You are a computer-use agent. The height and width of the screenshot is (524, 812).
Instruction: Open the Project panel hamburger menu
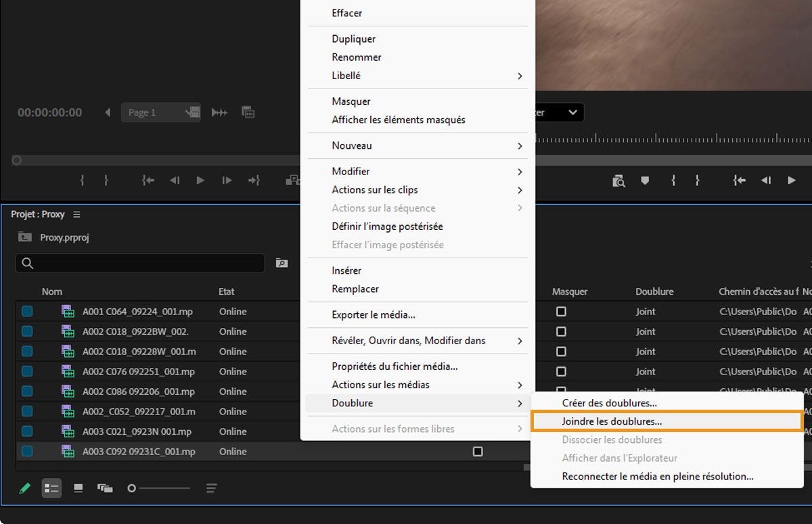76,214
